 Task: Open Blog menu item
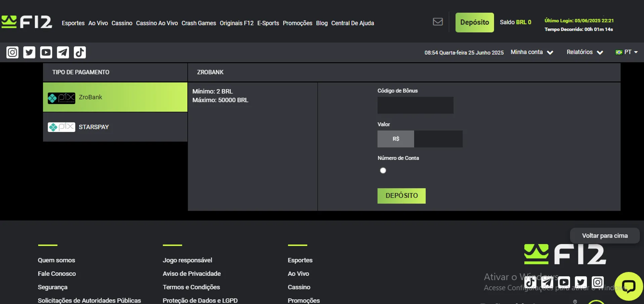tap(322, 23)
